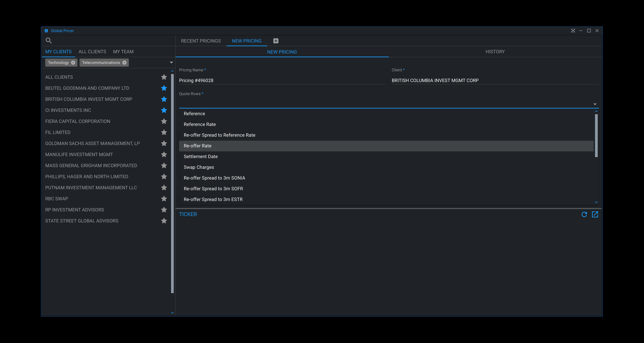Refresh the Ticker panel

(584, 214)
